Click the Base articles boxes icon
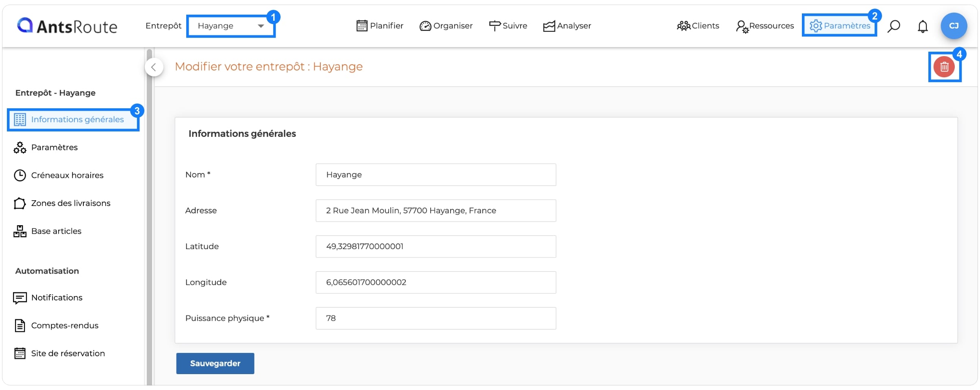 tap(20, 231)
